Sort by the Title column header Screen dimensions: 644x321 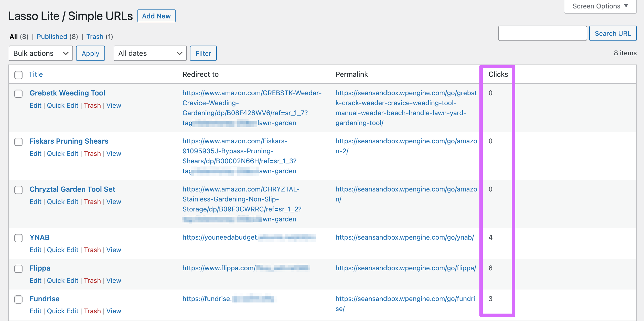(x=36, y=74)
